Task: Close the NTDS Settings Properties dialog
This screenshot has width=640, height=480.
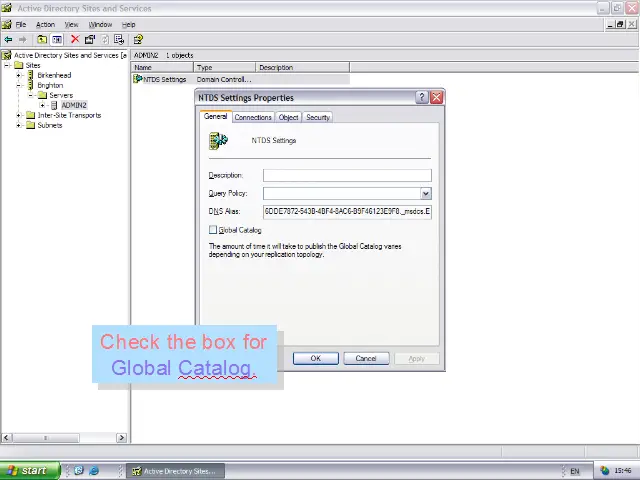Action: [x=436, y=97]
